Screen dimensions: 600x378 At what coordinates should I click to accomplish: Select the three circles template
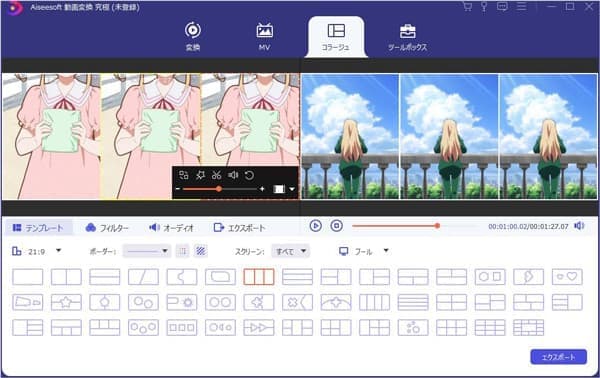[x=143, y=328]
